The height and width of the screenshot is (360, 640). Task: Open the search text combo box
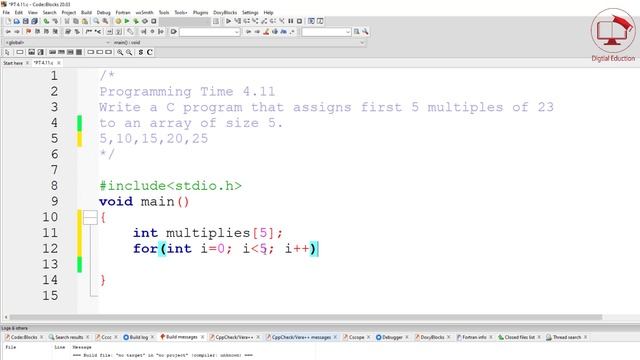tap(210, 31)
